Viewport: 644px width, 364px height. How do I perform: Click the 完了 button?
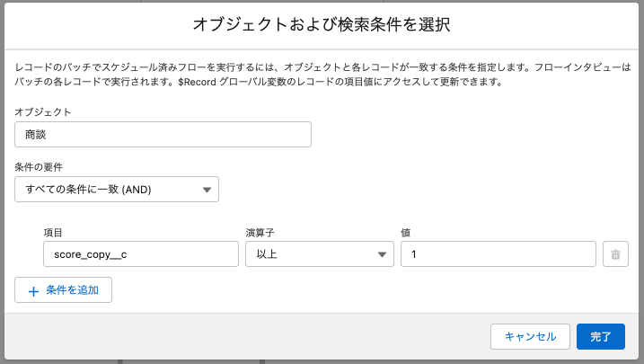click(x=601, y=336)
